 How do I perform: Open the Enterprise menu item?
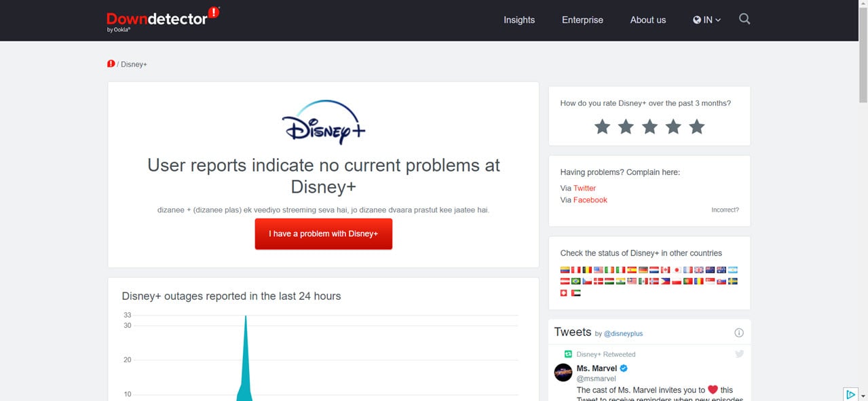tap(582, 20)
